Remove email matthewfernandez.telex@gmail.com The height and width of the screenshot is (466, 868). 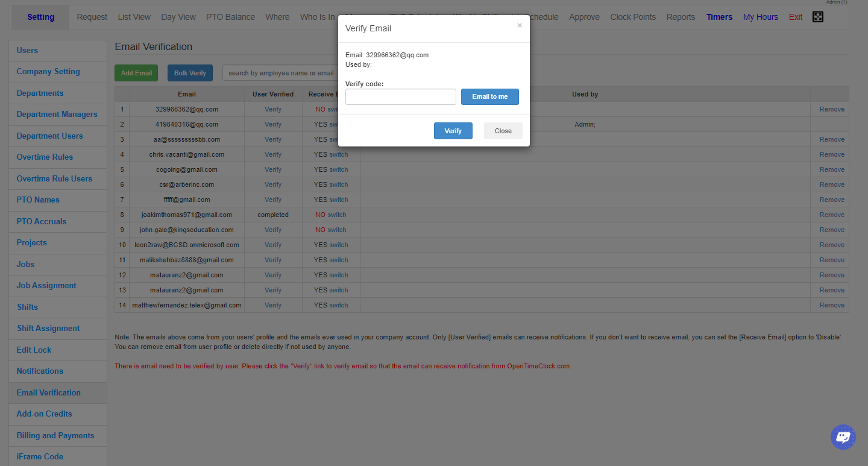point(831,304)
